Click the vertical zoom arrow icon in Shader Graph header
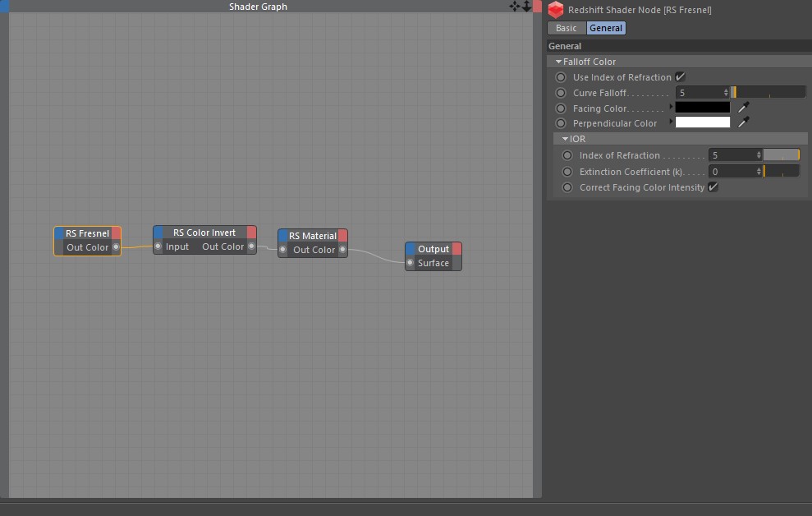 click(x=526, y=7)
